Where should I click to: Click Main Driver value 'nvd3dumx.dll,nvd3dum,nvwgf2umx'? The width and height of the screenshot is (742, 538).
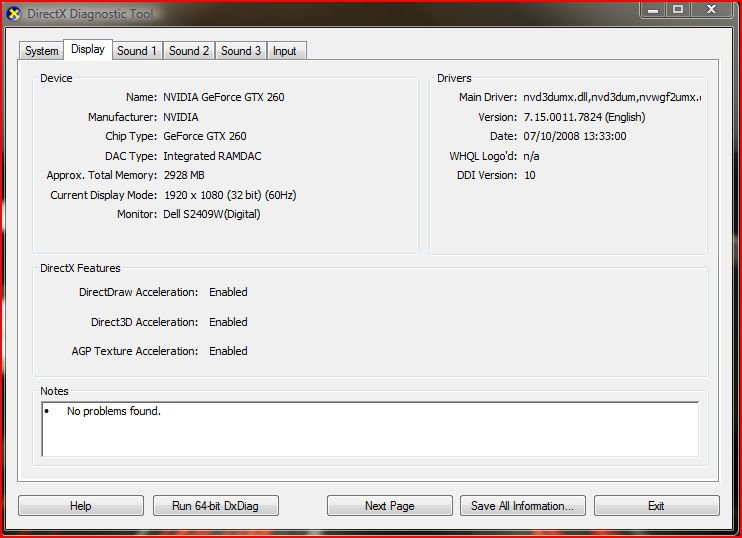[x=612, y=97]
